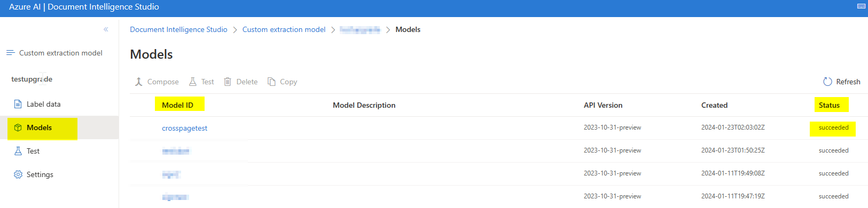Click the Models breadcrumb current page
The width and height of the screenshot is (868, 208).
tap(408, 29)
